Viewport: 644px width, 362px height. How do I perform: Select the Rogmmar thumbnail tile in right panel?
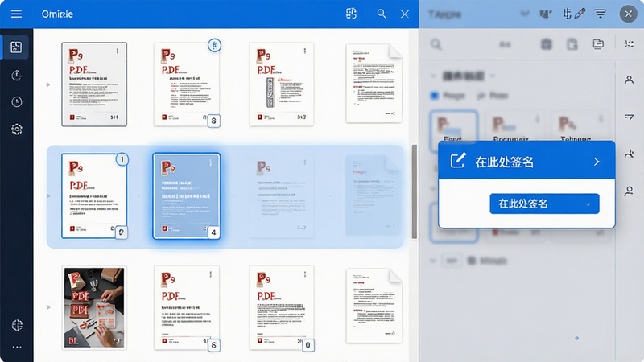[517, 127]
